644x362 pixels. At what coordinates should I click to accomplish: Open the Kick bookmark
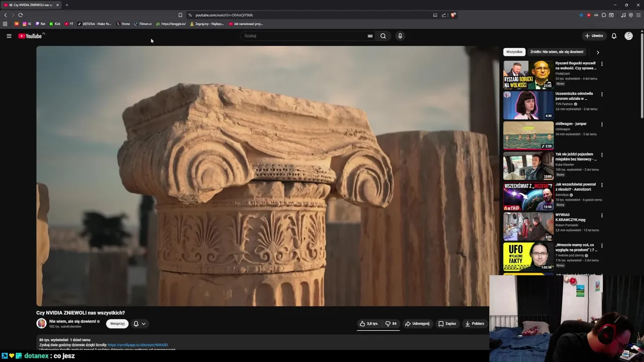tap(55, 24)
